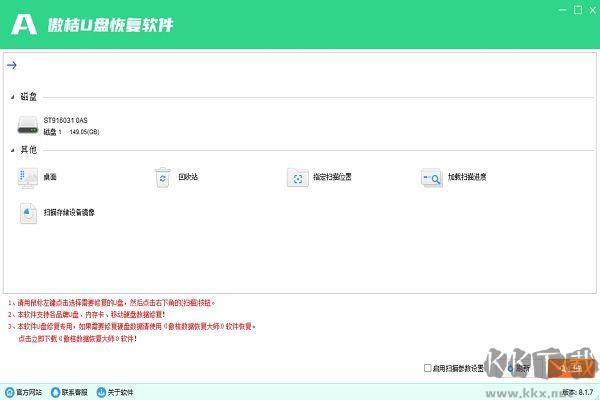This screenshot has height=400, width=600.
Task: Open the 联系客服 link text
Action: point(75,392)
